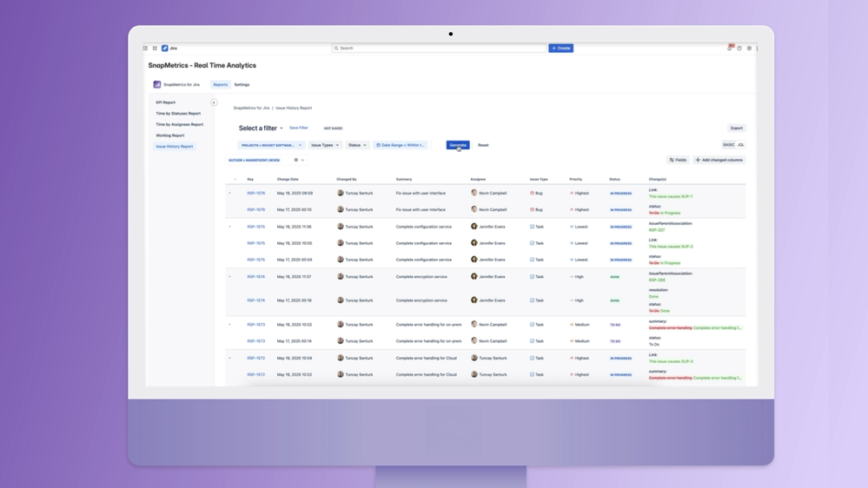Collapse the RSP-1573 group row
The image size is (868, 488).
click(230, 325)
